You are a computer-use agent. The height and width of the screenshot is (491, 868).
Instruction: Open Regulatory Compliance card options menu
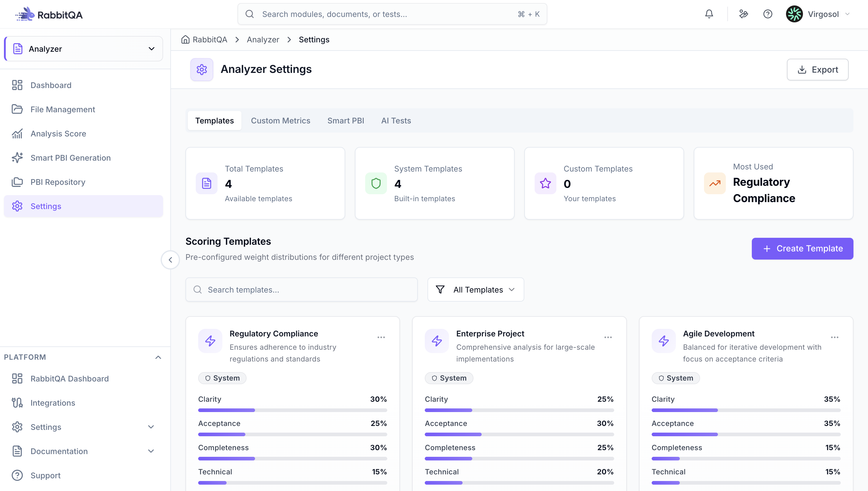pos(381,337)
